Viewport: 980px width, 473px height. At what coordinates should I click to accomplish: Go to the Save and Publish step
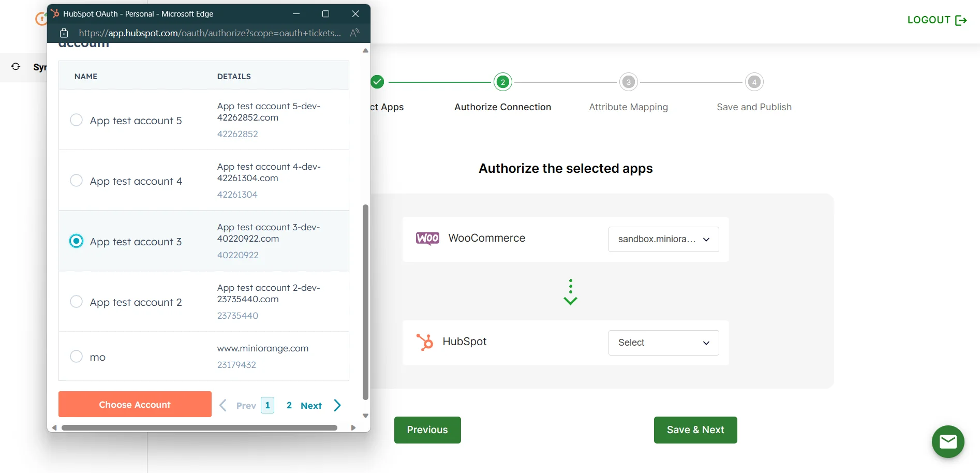click(754, 81)
